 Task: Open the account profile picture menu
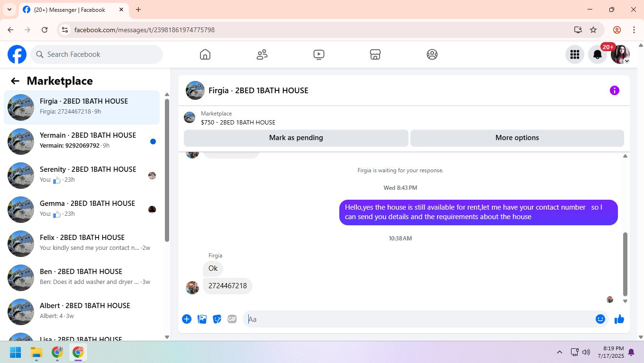620,54
